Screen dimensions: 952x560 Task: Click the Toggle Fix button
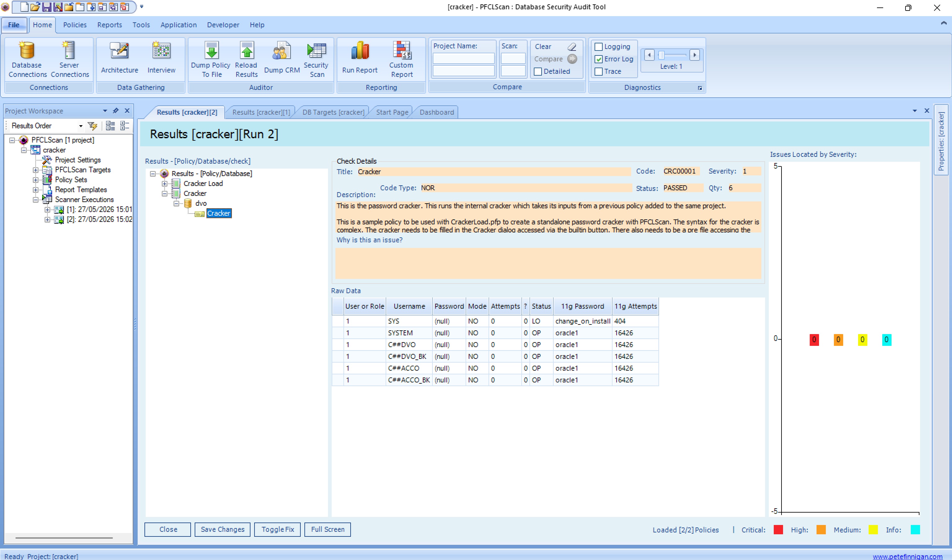point(278,529)
